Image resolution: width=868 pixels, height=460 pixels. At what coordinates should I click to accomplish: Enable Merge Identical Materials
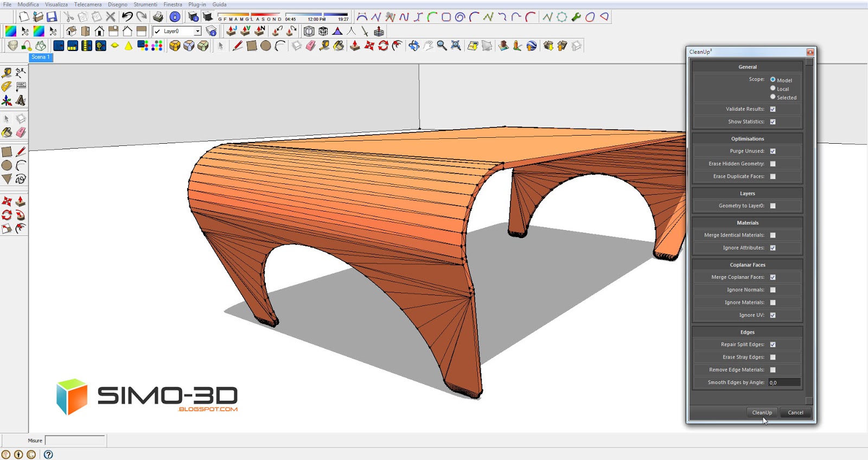[x=773, y=235]
